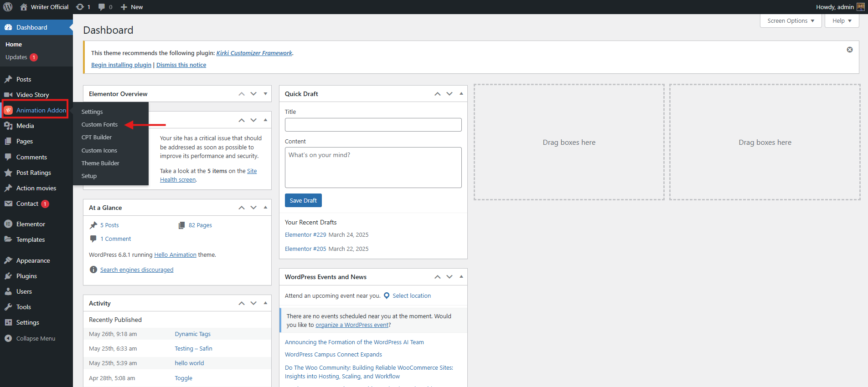
Task: Open the 5 Posts link
Action: point(109,225)
